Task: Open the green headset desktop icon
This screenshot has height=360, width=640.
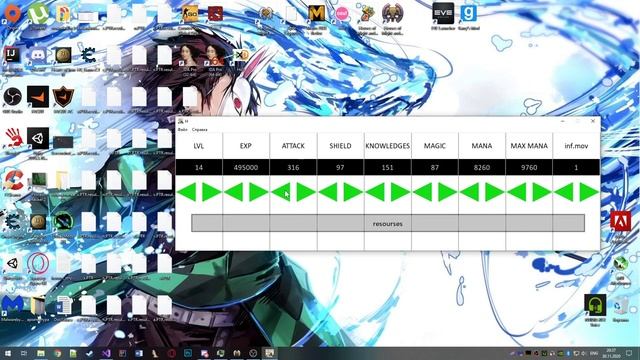Action: 595,309
